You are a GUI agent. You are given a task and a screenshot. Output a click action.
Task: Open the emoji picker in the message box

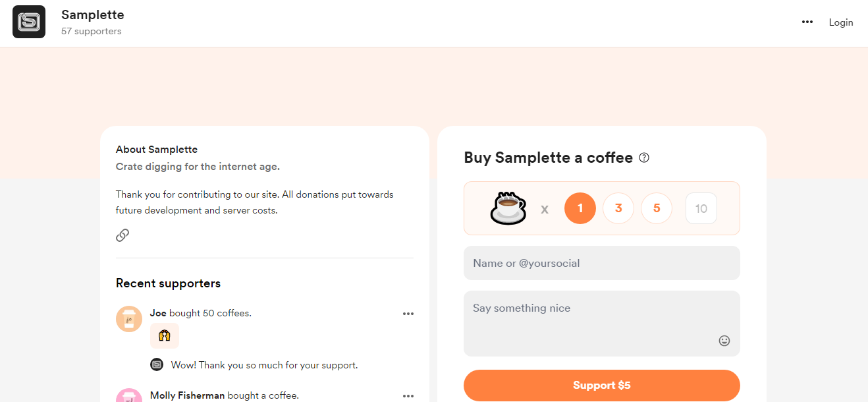[x=724, y=341]
